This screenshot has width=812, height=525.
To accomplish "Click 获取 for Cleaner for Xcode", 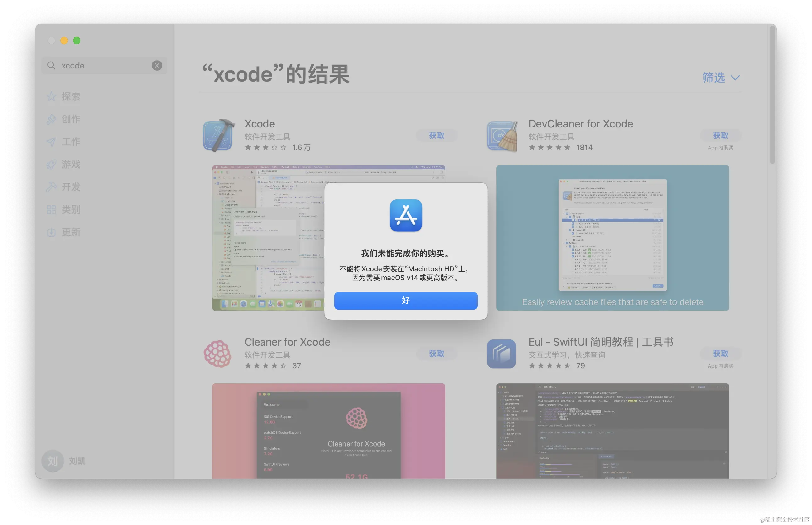I will [436, 354].
